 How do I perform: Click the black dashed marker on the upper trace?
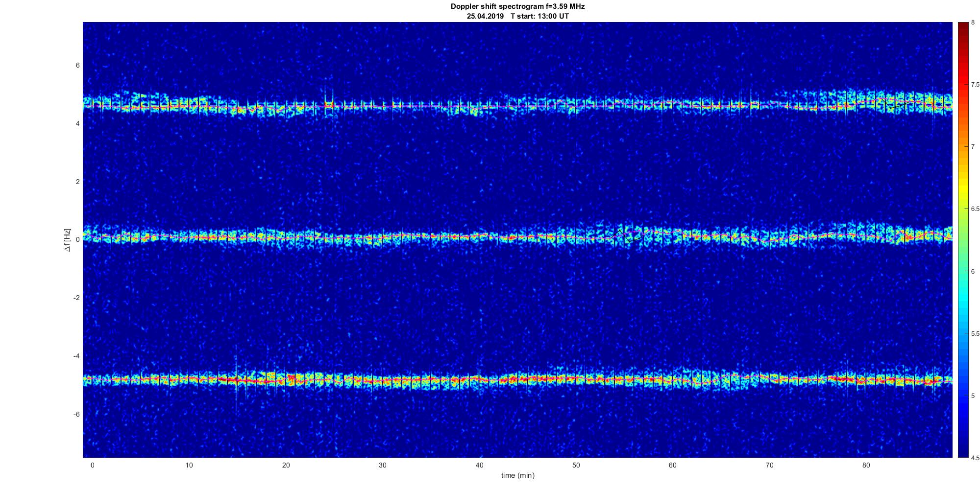(896, 103)
